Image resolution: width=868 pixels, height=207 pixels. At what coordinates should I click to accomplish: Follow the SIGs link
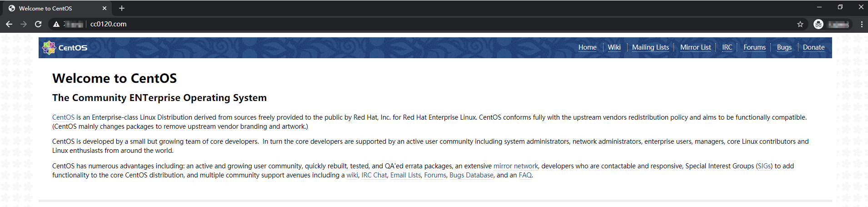[x=764, y=166]
